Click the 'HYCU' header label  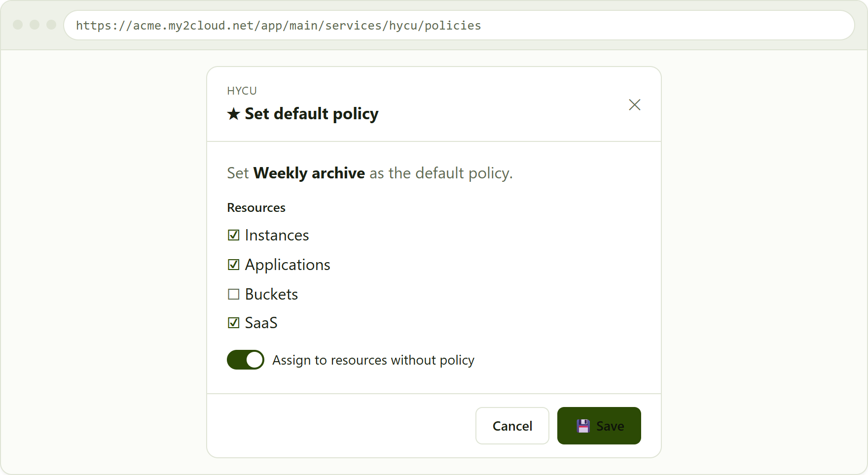pos(242,91)
